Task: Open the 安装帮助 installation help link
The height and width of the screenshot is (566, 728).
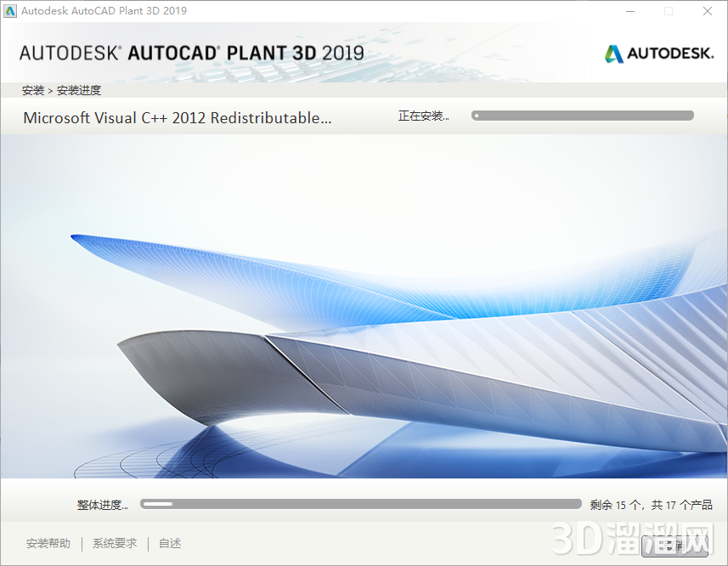Action: 48,543
